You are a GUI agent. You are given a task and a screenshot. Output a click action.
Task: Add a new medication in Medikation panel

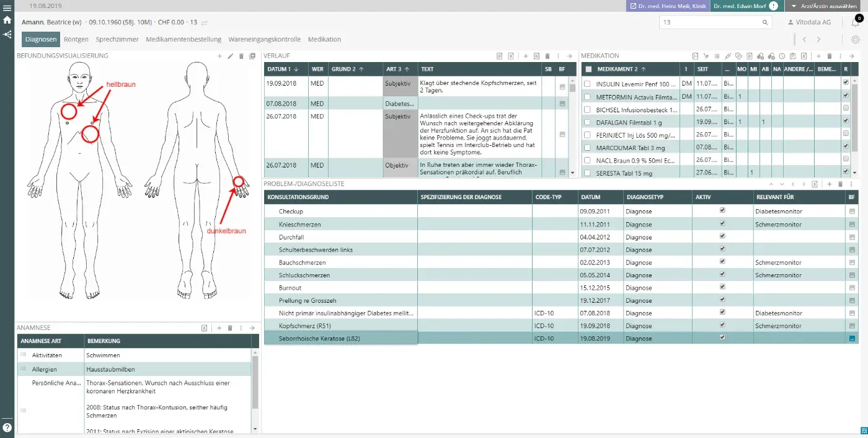(x=818, y=56)
